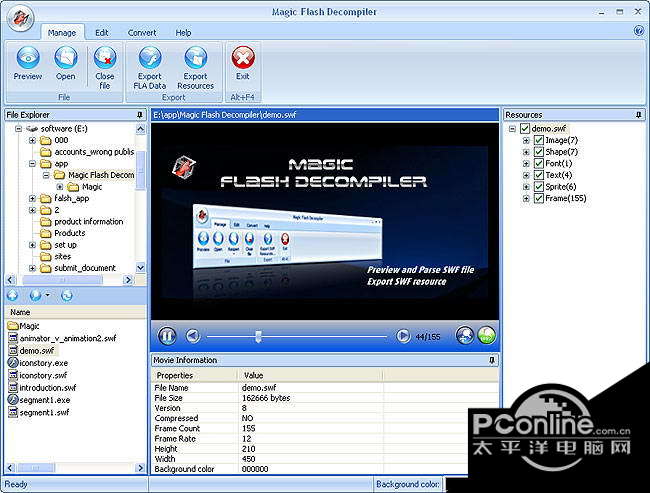
Task: Switch to the Edit tab
Action: pyautogui.click(x=102, y=32)
